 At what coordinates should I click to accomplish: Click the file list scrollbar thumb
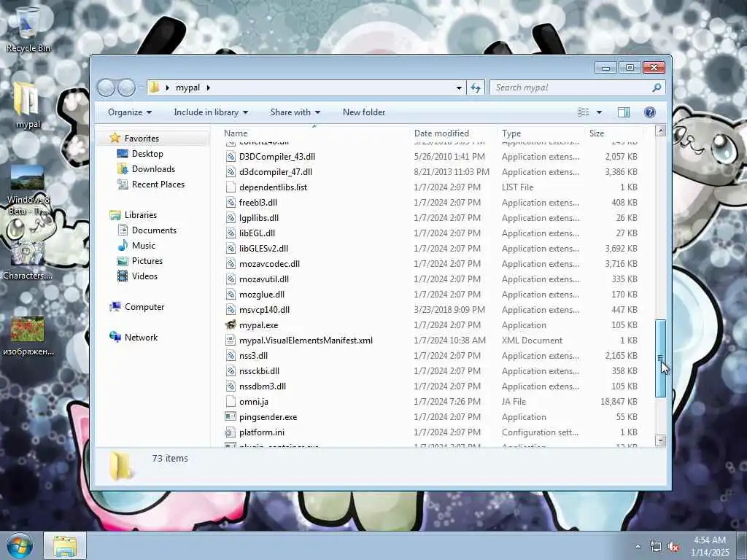(660, 358)
